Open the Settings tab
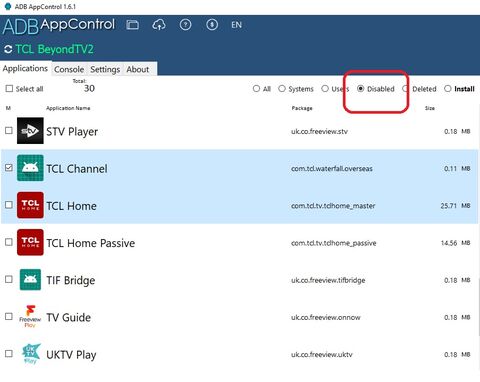The width and height of the screenshot is (480, 382). 105,69
